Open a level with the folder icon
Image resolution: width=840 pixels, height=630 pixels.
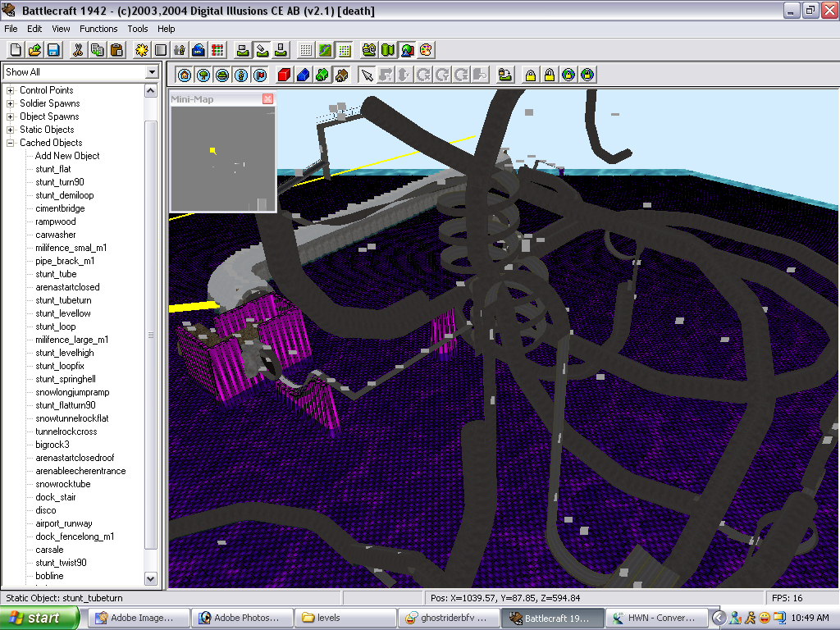click(x=34, y=50)
